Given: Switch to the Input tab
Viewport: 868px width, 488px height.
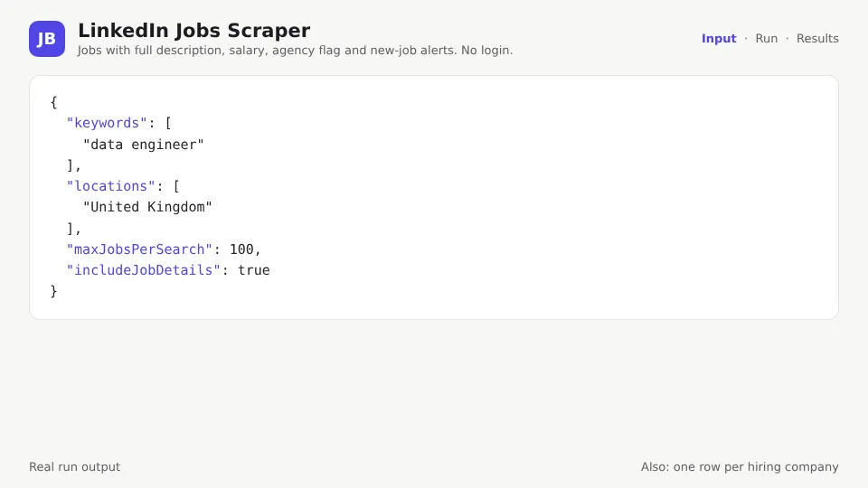Looking at the screenshot, I should [719, 39].
